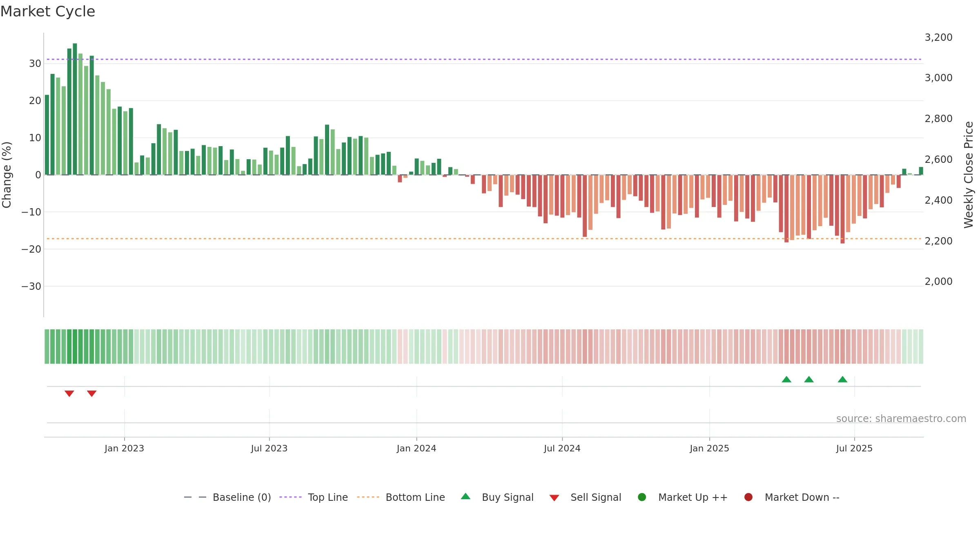Image resolution: width=980 pixels, height=551 pixels.
Task: Click the deepest red bar before Jul 2025
Action: pyautogui.click(x=842, y=209)
